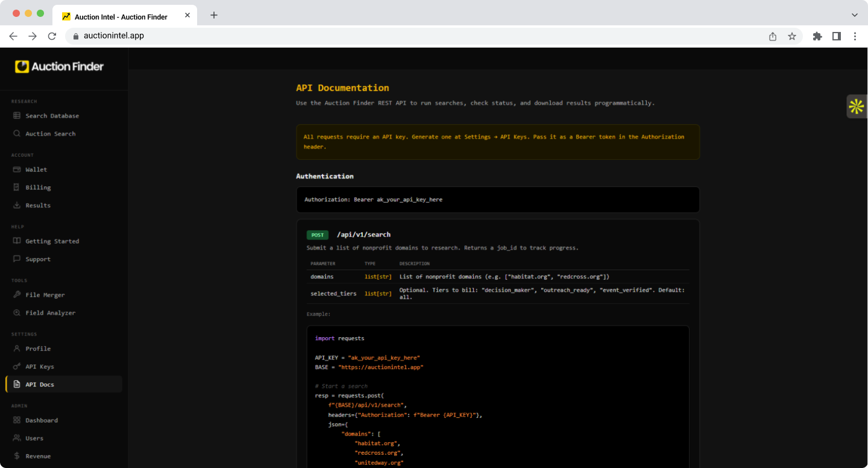The width and height of the screenshot is (868, 468).
Task: Open the browser extensions puzzle icon
Action: [x=817, y=36]
